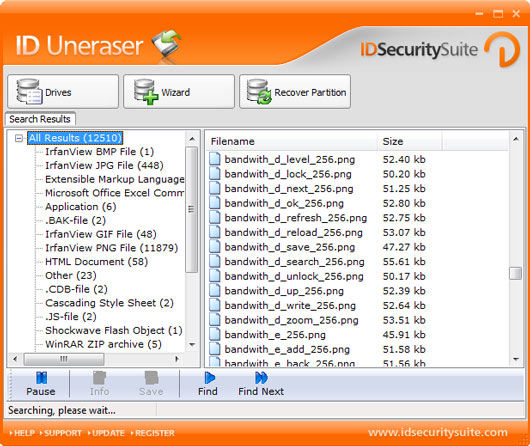This screenshot has width=530, height=446.
Task: Click the file icon of bandwith_d_next_256.png
Action: [x=215, y=188]
